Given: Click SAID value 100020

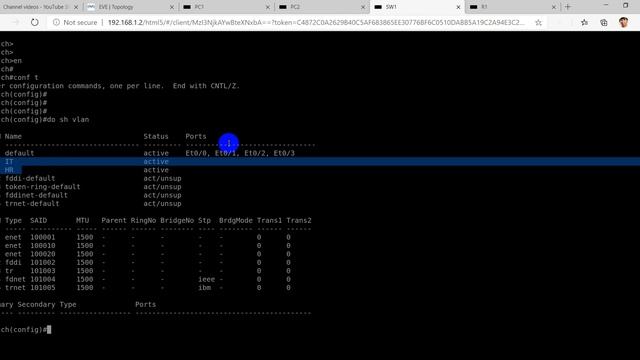Looking at the screenshot, I should 43,254.
